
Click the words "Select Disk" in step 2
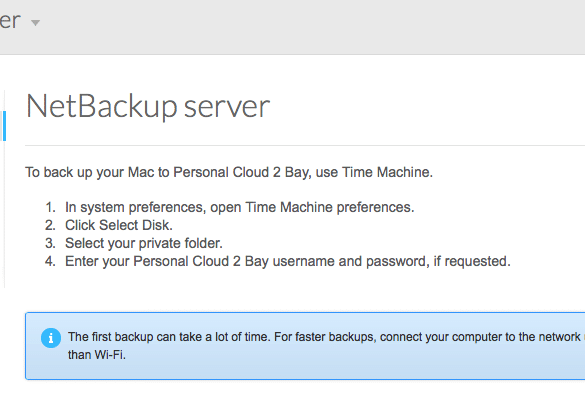point(134,225)
